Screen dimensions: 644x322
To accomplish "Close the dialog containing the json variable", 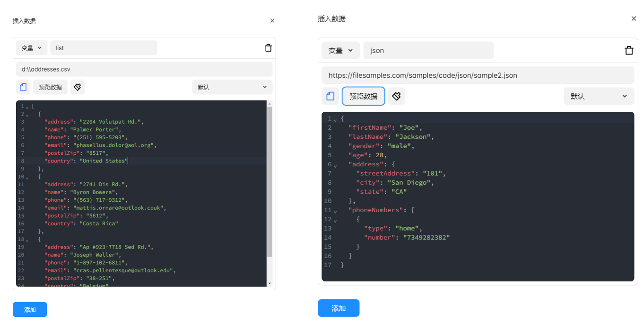I will (634, 18).
